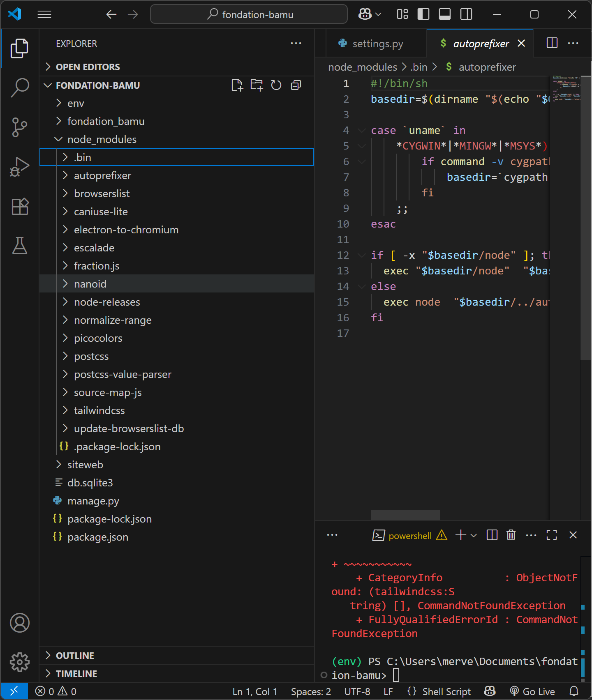
Task: Click Ln 1, Col 1 cursor position
Action: click(x=255, y=691)
